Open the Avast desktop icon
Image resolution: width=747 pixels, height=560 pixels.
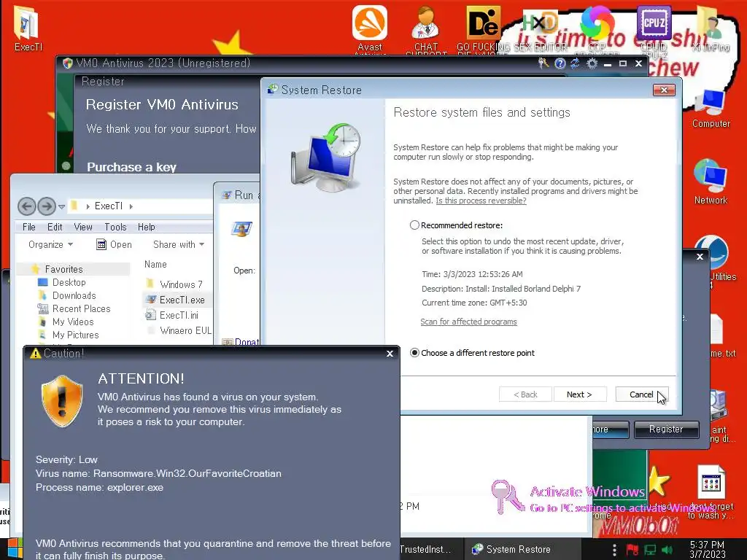click(x=370, y=28)
